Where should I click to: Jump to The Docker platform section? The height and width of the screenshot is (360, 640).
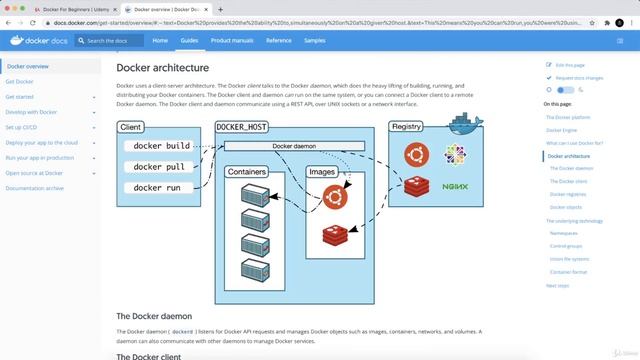568,117
